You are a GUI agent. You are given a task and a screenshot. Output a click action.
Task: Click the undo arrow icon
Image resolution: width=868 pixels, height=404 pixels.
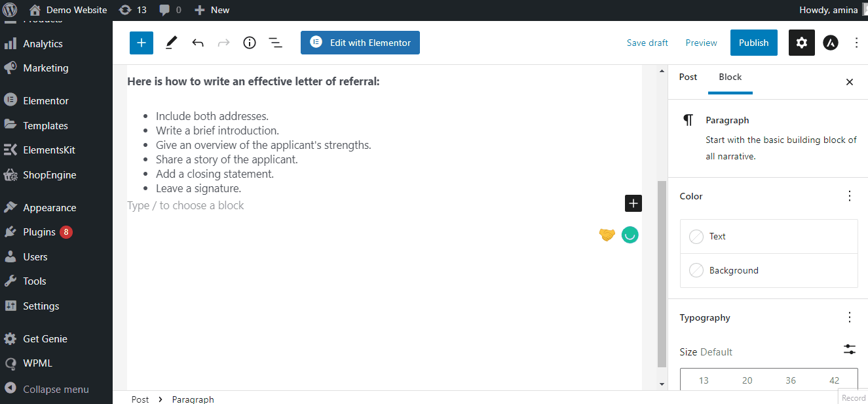(x=198, y=43)
